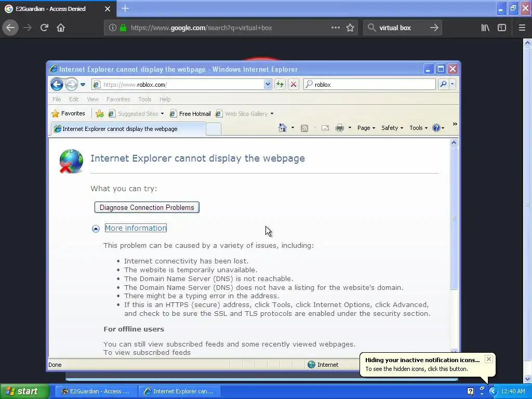Viewport: 532px width, 399px height.
Task: Open the Page command bar menu
Action: tap(366, 128)
